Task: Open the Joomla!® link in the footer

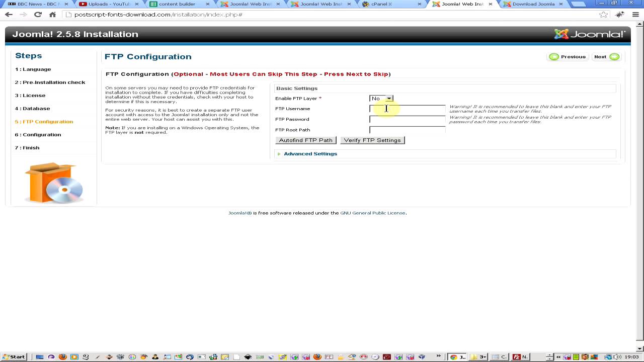Action: [x=240, y=213]
